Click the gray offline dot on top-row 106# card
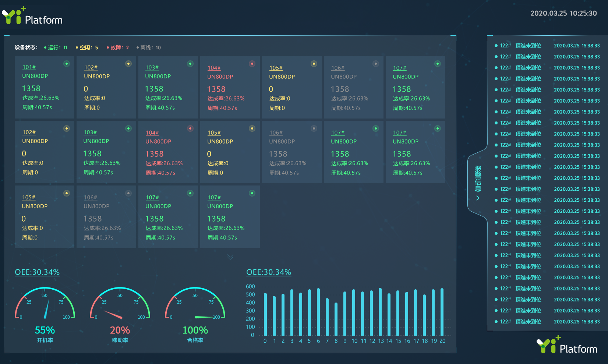 (376, 64)
